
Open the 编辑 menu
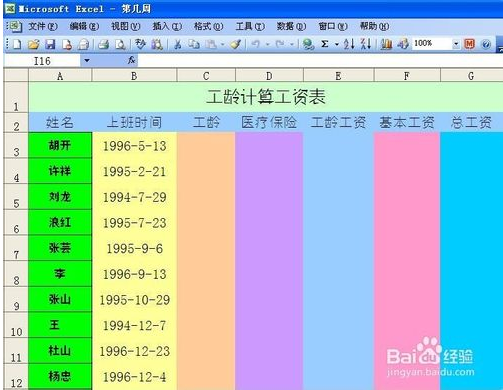pyautogui.click(x=84, y=26)
